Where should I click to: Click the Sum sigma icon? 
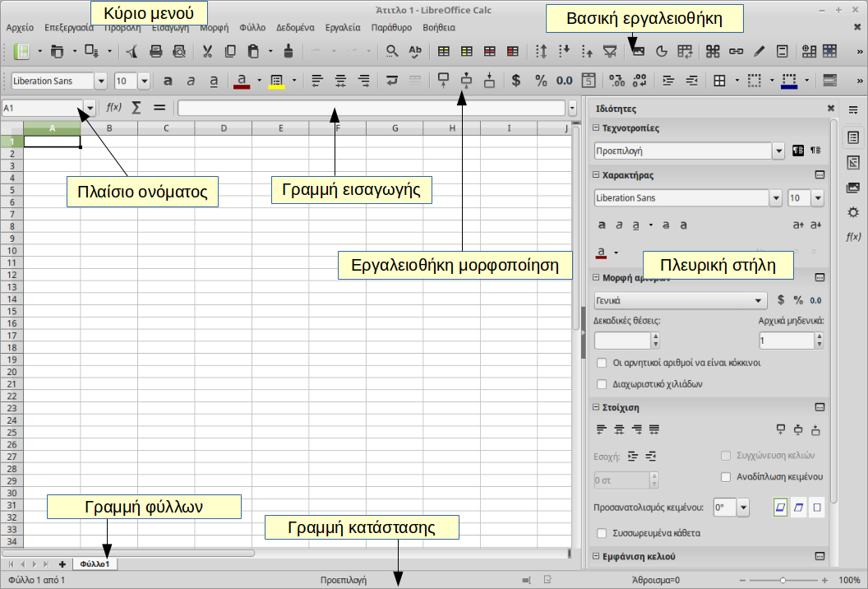tap(136, 108)
